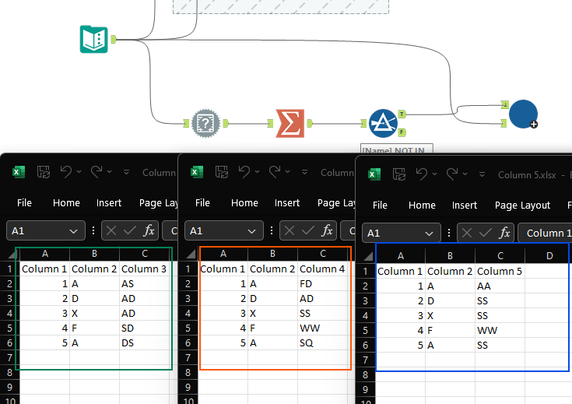Click the Filter tool's T output anchor
Screen dimensions: 572x404
pos(402,114)
